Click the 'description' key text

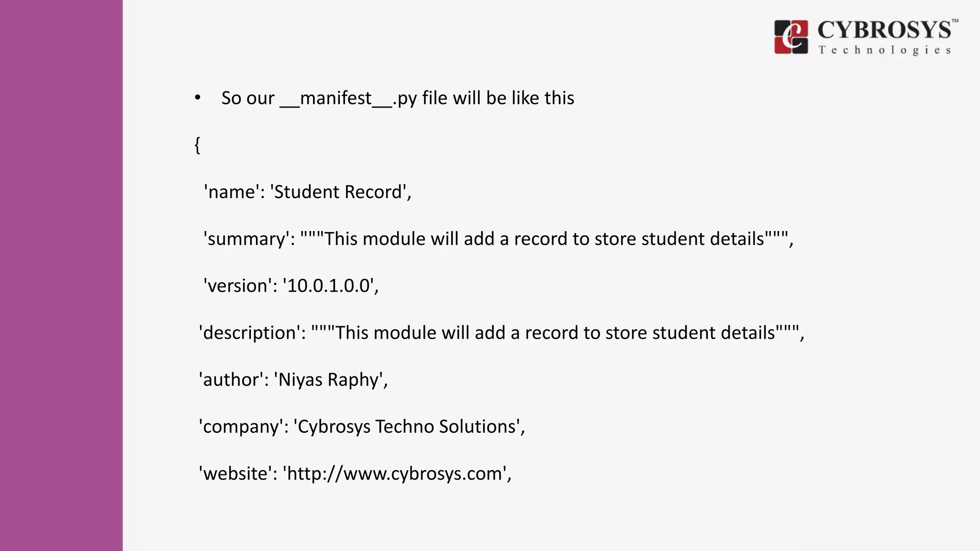pyautogui.click(x=252, y=332)
